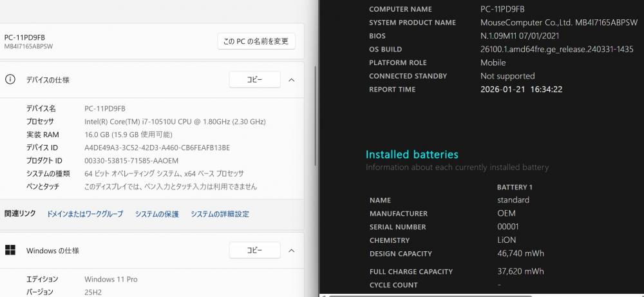Click the 関連リンク label
Image resolution: width=644 pixels, height=297 pixels.
click(20, 214)
